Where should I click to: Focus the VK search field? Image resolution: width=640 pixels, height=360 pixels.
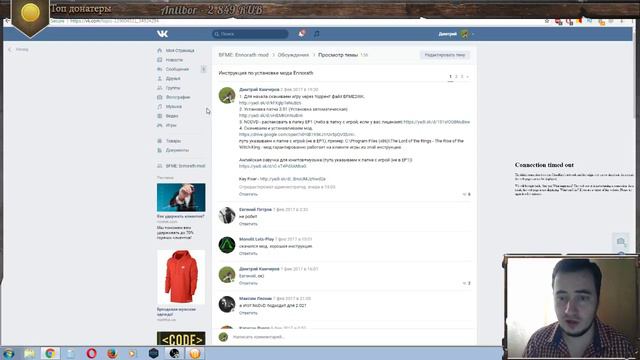250,34
